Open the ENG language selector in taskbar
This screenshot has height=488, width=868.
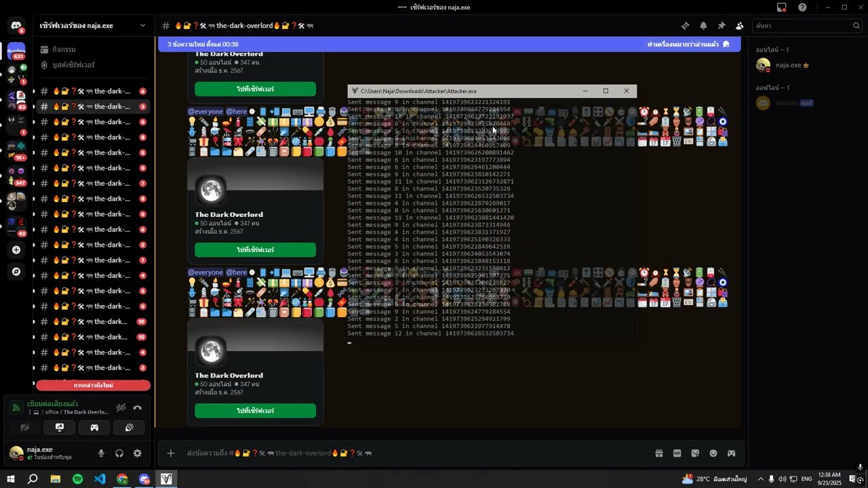pyautogui.click(x=807, y=479)
